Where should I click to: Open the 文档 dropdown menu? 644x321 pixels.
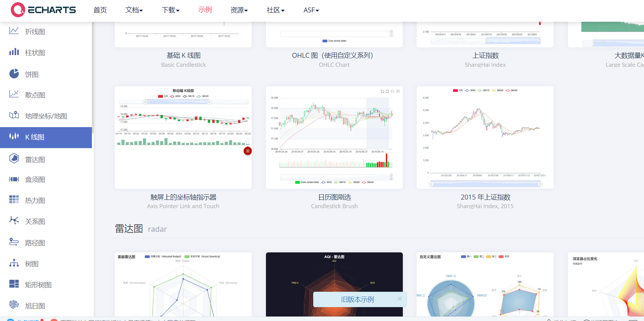[134, 10]
